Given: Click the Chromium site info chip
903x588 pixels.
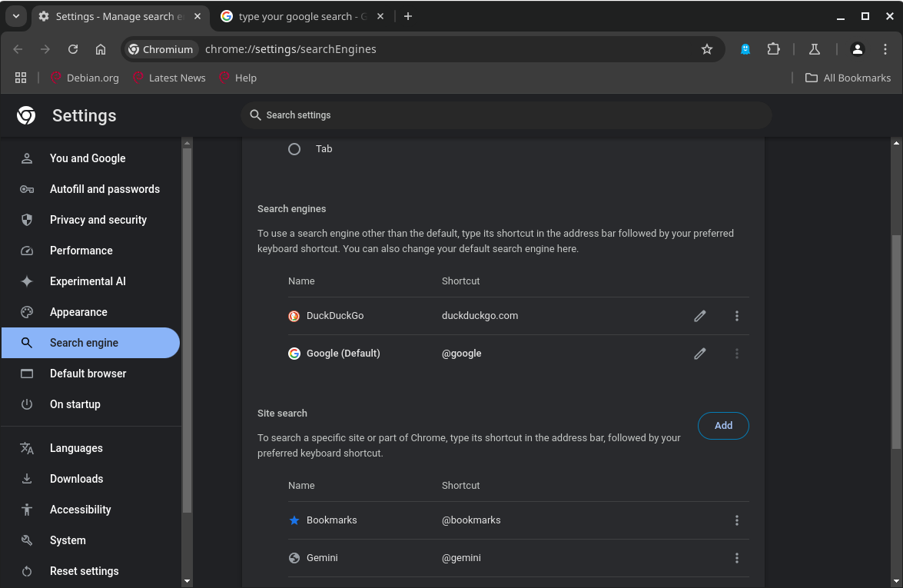Looking at the screenshot, I should point(161,49).
